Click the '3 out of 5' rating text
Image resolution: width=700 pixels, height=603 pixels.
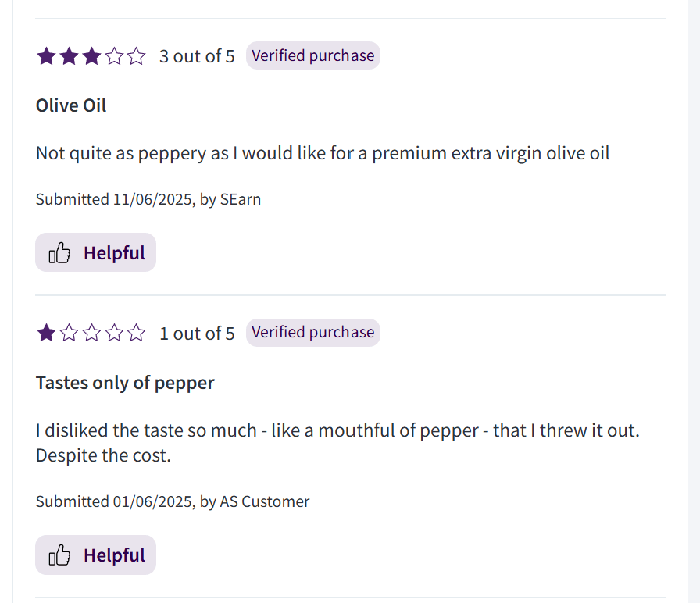197,57
